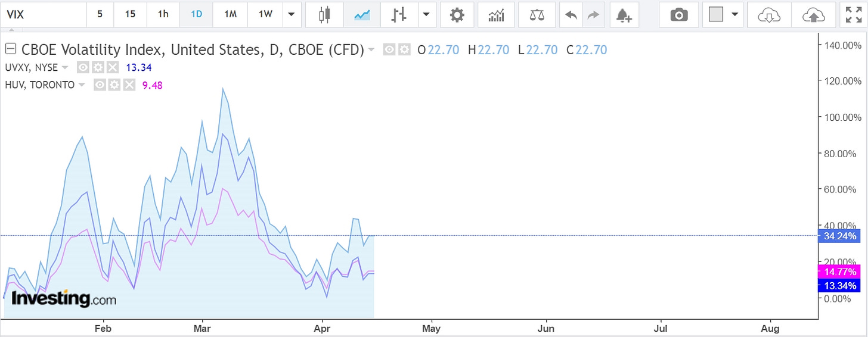Screen dimensions: 868x337
Task: Open the compare symbols scales icon
Action: point(536,14)
